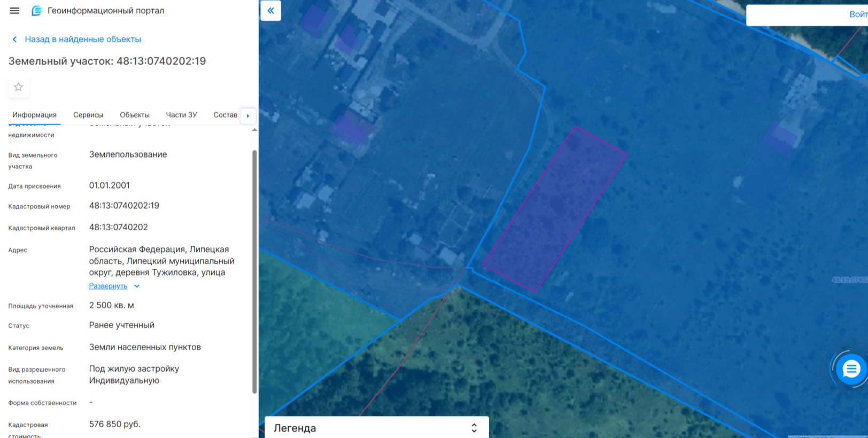
Task: Open the Сервисы tab
Action: [88, 115]
